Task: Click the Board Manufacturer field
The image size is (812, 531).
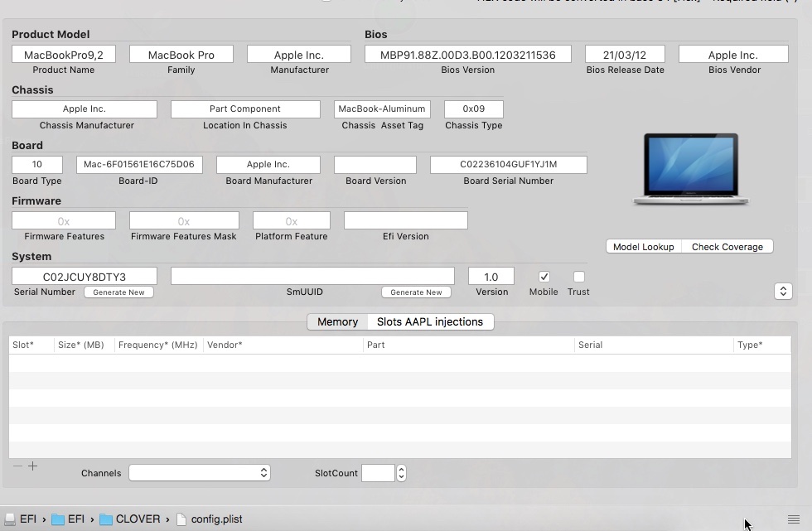Action: click(268, 165)
